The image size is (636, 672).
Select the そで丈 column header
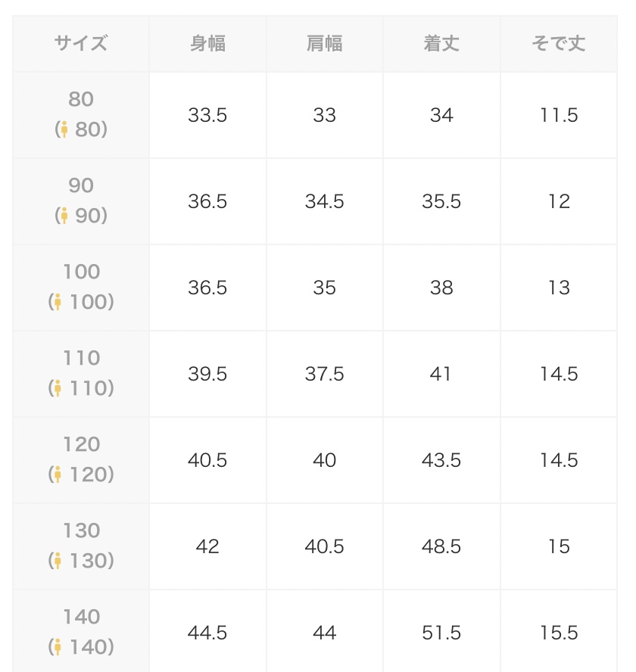tap(559, 44)
